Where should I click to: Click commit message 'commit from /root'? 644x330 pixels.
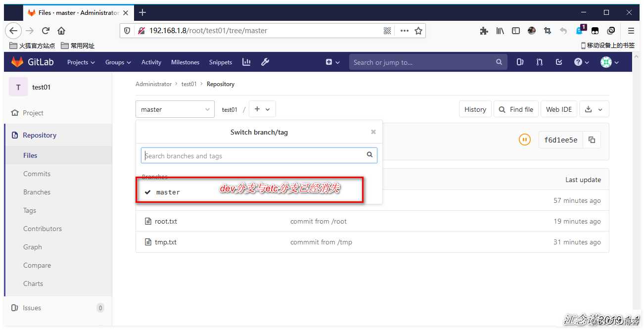319,221
